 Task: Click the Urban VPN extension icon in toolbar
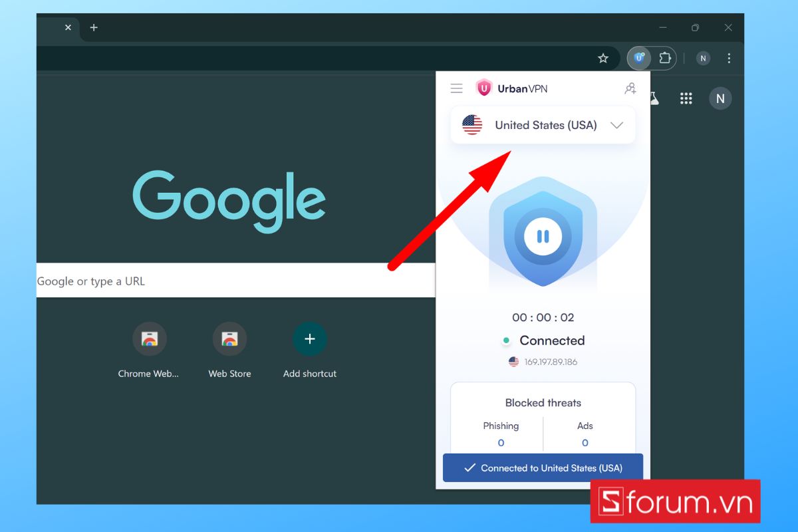(639, 58)
